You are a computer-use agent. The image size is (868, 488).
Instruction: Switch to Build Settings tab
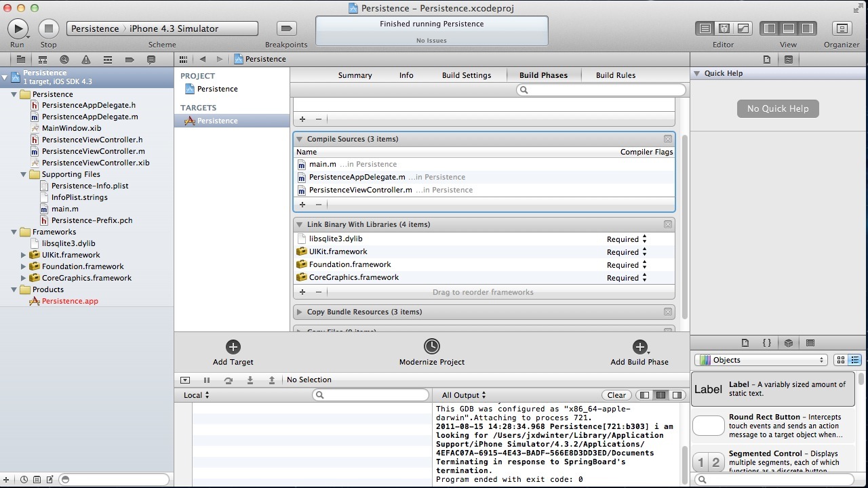pos(467,75)
